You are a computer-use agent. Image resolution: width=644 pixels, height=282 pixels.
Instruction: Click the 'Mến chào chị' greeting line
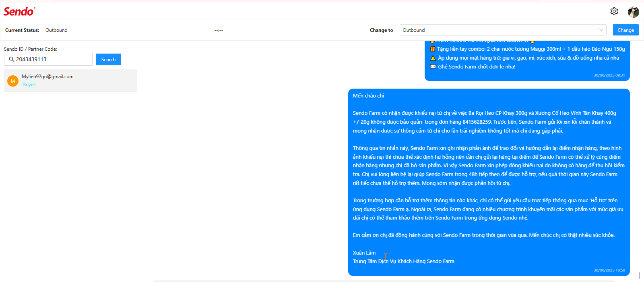click(x=368, y=96)
